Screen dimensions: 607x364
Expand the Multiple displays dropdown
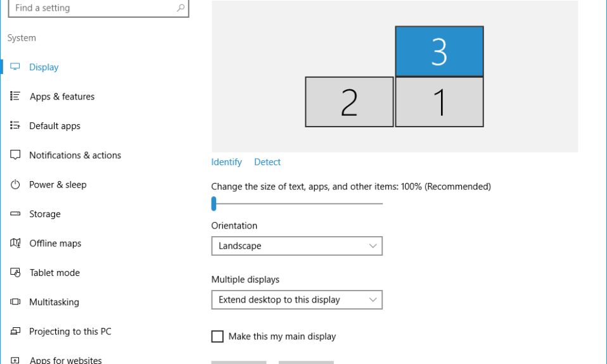click(297, 300)
